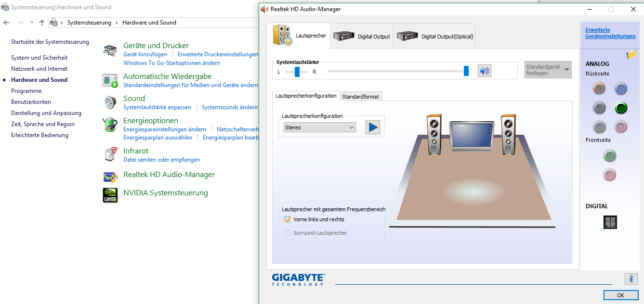Open Energiesparplan auswählen link

158,138
